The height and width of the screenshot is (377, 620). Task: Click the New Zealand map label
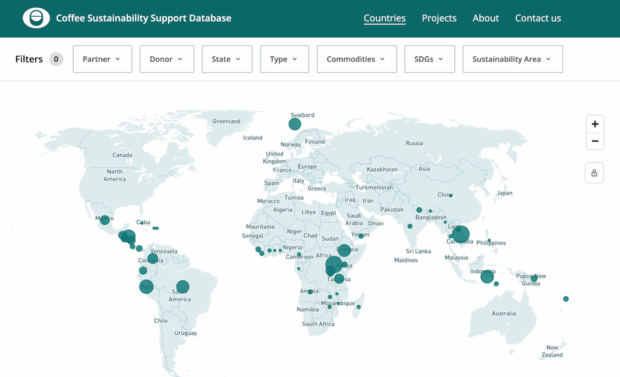click(x=552, y=351)
